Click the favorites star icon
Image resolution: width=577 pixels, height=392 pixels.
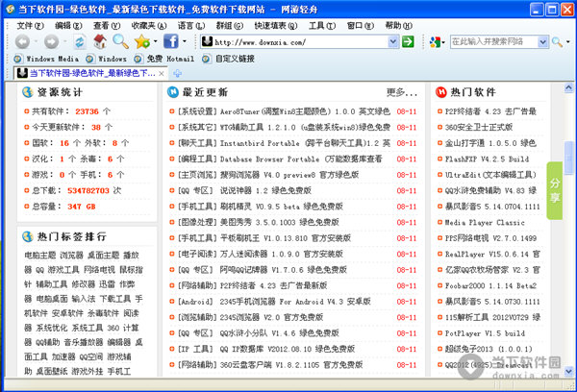(142, 41)
